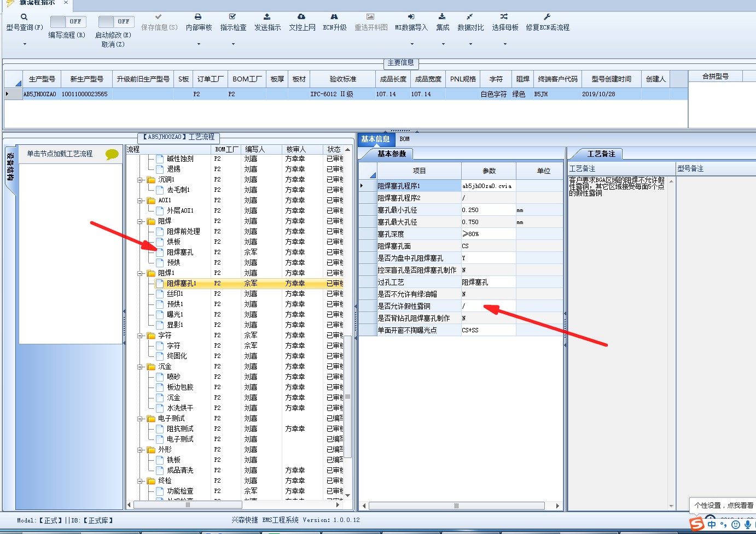
Task: Click the 是否允许假性露铜 parameter value field
Action: pos(488,306)
